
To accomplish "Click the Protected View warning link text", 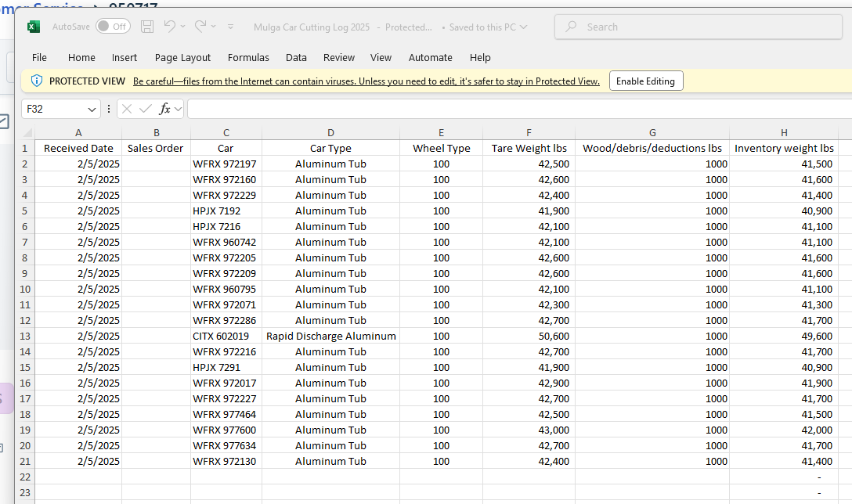I will coord(366,81).
